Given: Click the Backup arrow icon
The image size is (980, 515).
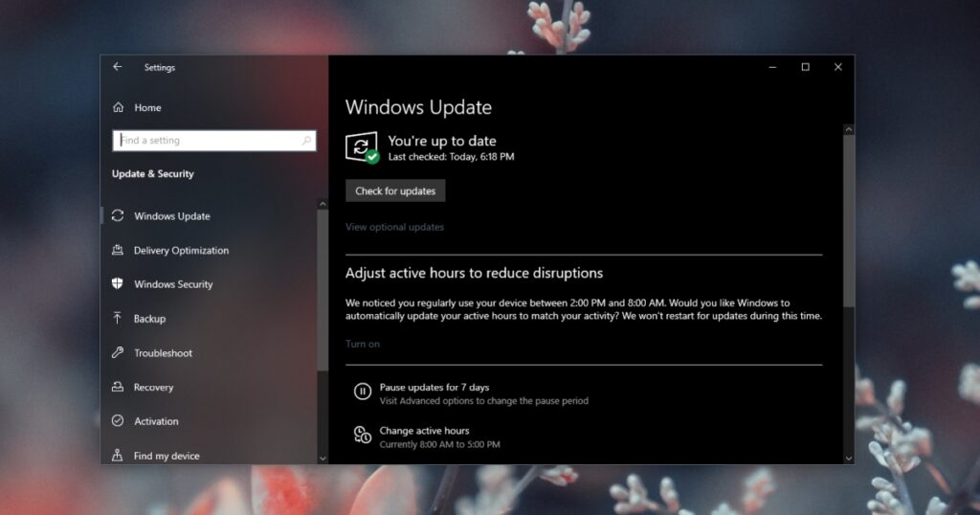Looking at the screenshot, I should [x=118, y=318].
